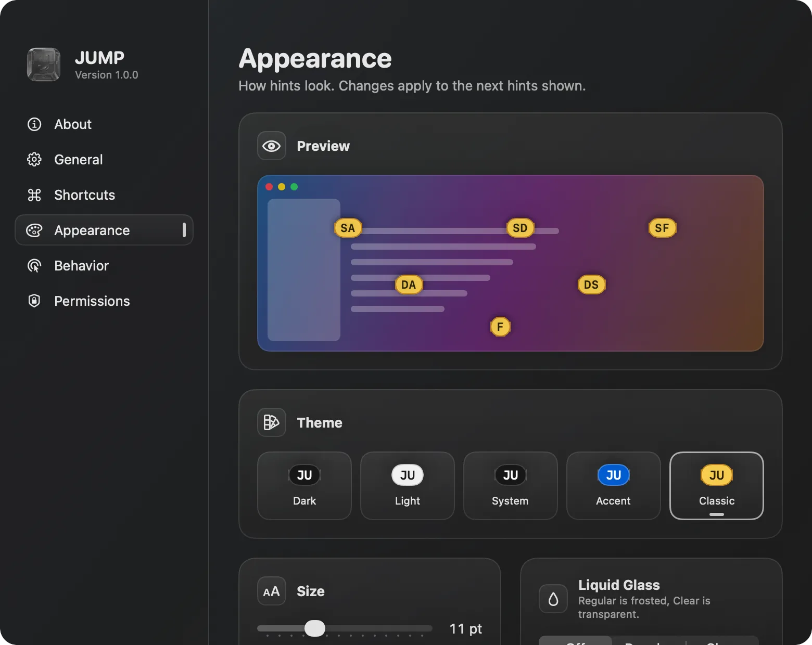This screenshot has width=812, height=645.
Task: Click the Permissions shield icon
Action: click(x=34, y=301)
